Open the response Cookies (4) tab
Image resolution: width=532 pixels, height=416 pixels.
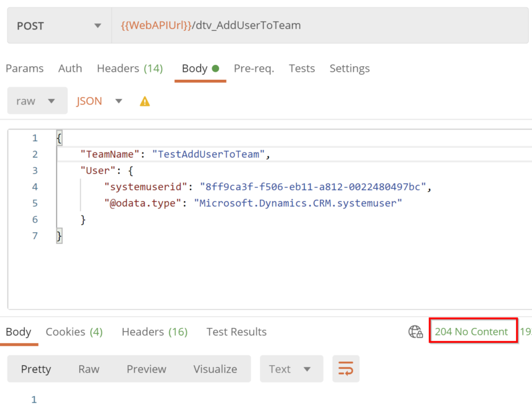click(74, 332)
